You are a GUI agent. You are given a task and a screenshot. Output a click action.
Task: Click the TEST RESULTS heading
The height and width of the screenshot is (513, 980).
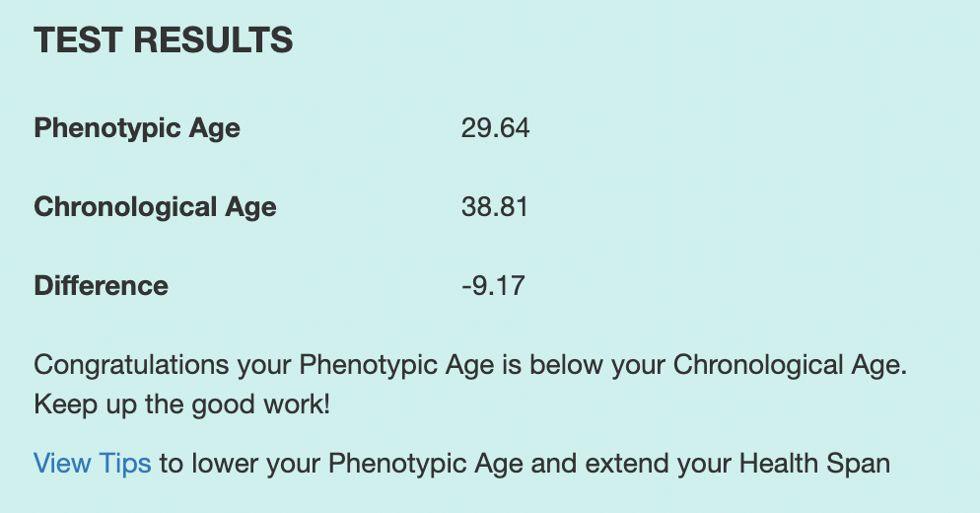point(163,39)
